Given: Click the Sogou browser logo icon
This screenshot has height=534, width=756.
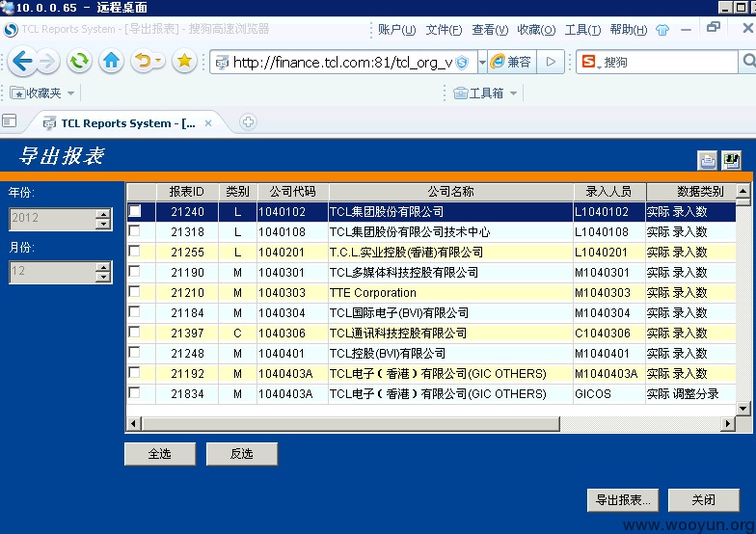Looking at the screenshot, I should tap(11, 30).
